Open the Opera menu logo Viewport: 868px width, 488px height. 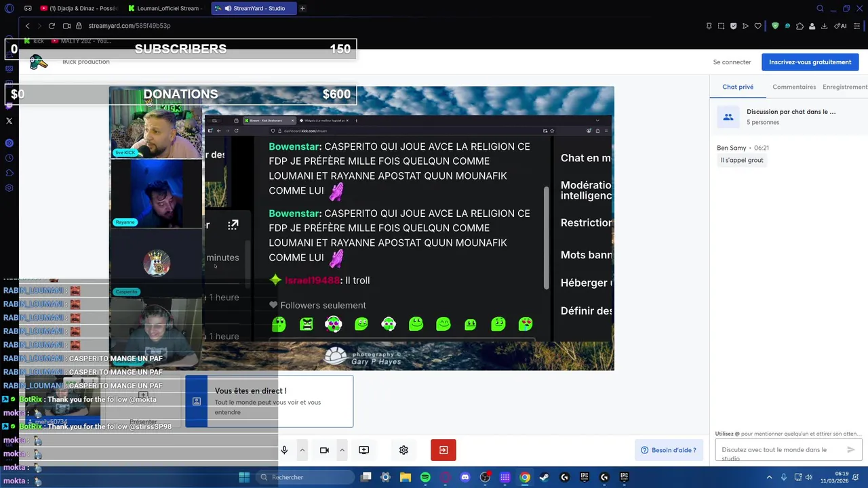pyautogui.click(x=9, y=9)
